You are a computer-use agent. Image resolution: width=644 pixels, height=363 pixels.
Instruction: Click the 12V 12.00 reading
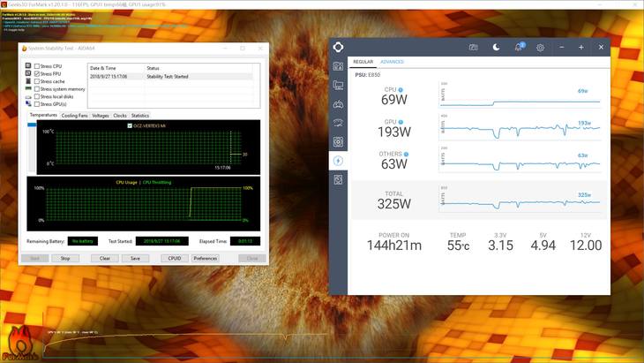click(586, 246)
